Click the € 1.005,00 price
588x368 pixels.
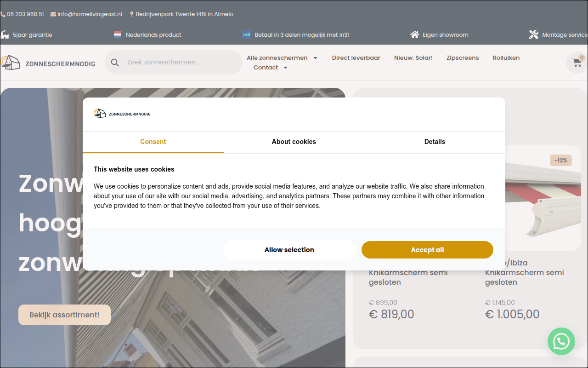click(512, 315)
